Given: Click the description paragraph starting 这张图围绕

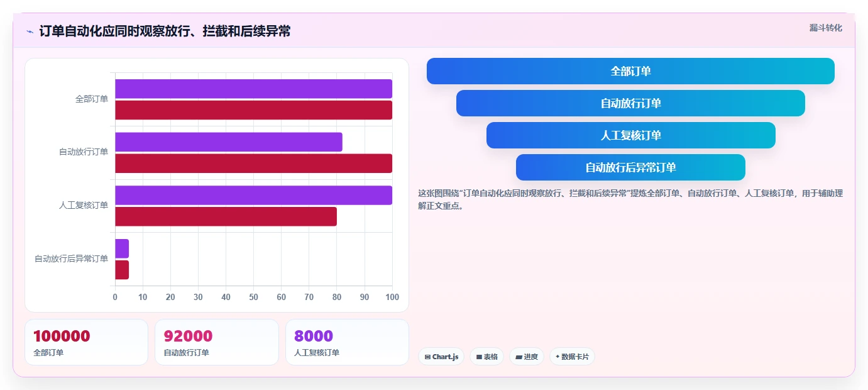Looking at the screenshot, I should click(x=630, y=199).
